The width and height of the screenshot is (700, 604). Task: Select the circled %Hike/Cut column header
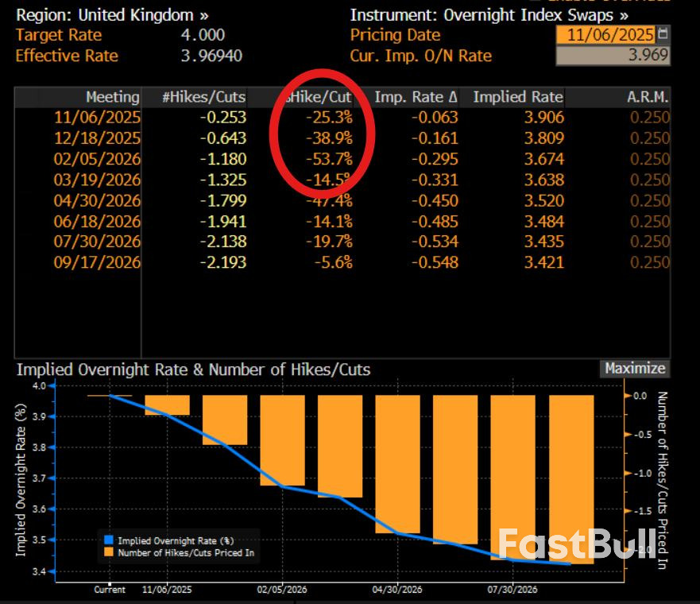click(318, 97)
